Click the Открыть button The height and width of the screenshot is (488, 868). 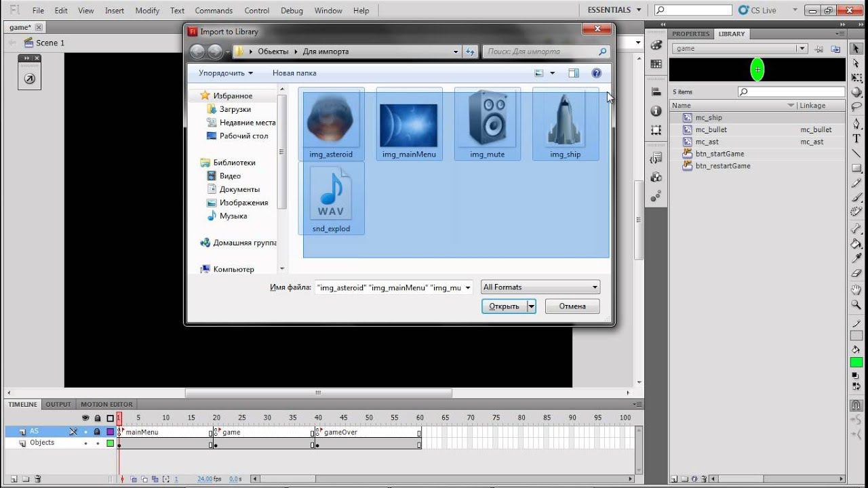(x=505, y=306)
